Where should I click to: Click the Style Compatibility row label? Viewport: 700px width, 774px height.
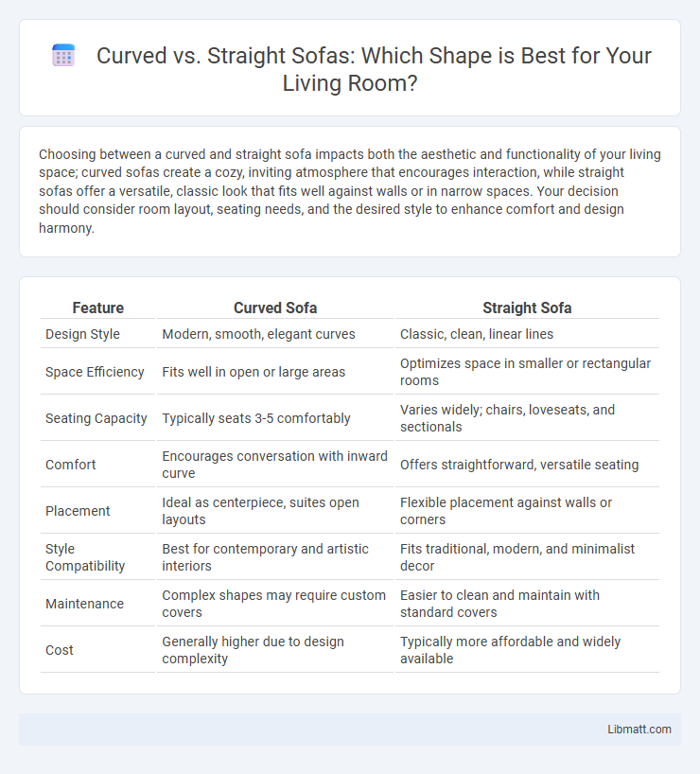pos(85,557)
